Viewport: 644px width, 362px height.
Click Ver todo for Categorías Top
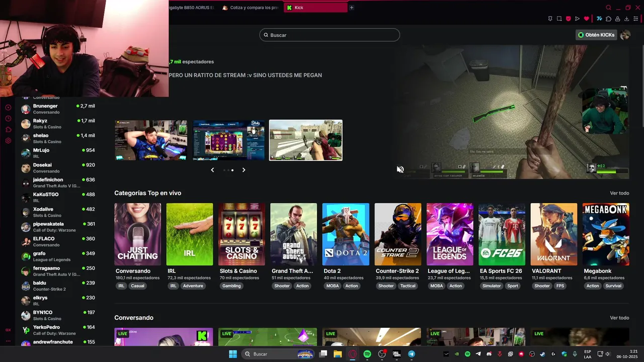pyautogui.click(x=619, y=193)
